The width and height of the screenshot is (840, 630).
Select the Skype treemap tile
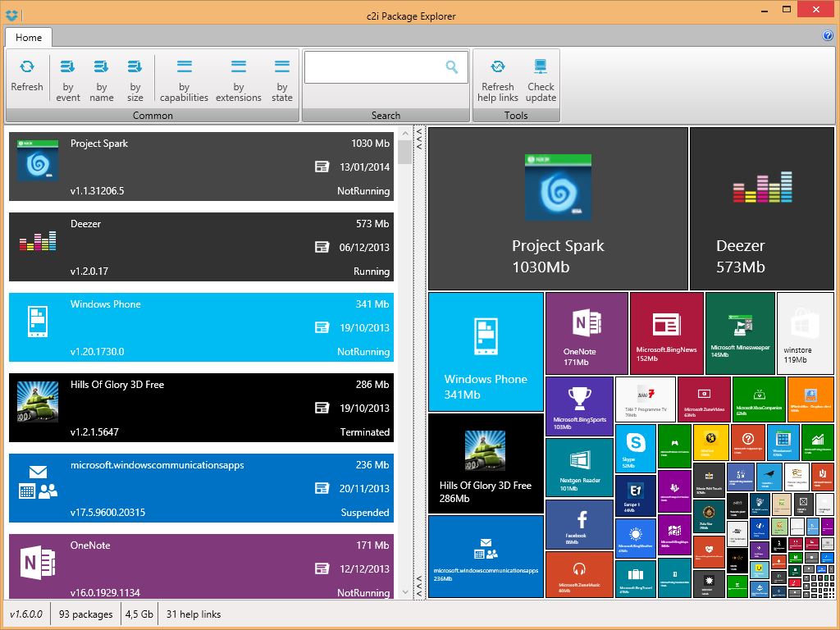point(636,448)
